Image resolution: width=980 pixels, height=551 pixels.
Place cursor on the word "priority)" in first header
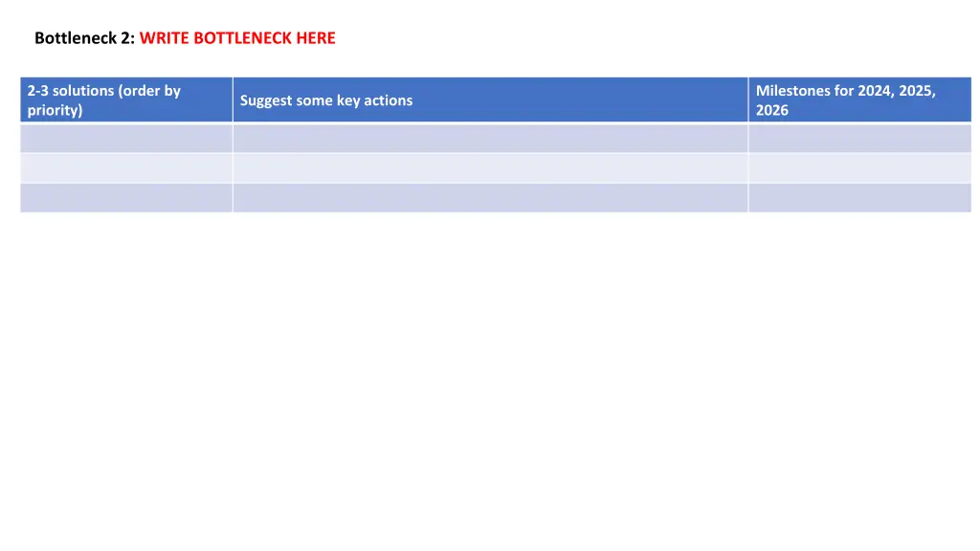55,111
